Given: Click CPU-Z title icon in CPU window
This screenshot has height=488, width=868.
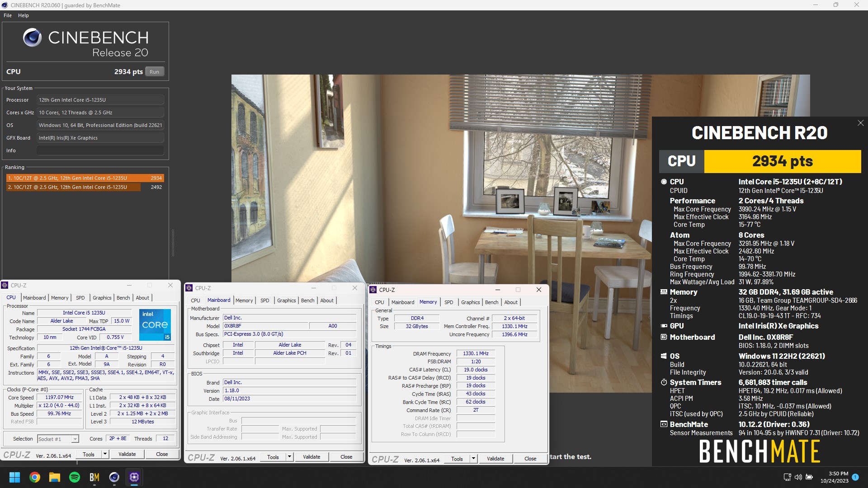Looking at the screenshot, I should pos(5,285).
